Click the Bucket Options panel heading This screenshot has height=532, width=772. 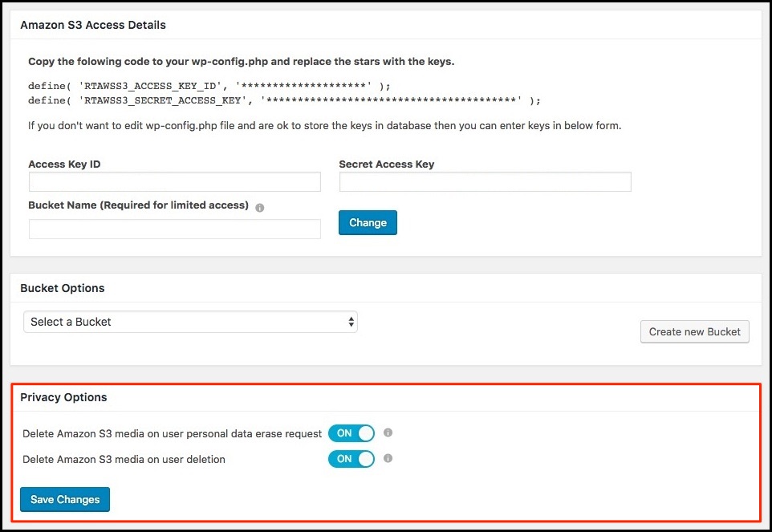(63, 288)
